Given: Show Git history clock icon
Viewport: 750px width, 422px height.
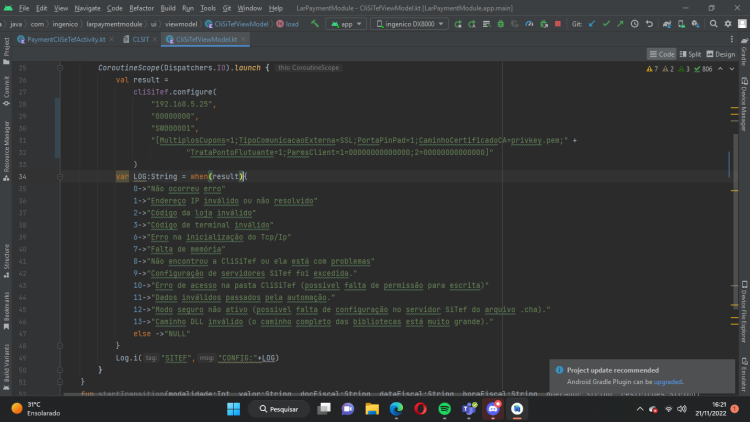Looking at the screenshot, I should 635,24.
